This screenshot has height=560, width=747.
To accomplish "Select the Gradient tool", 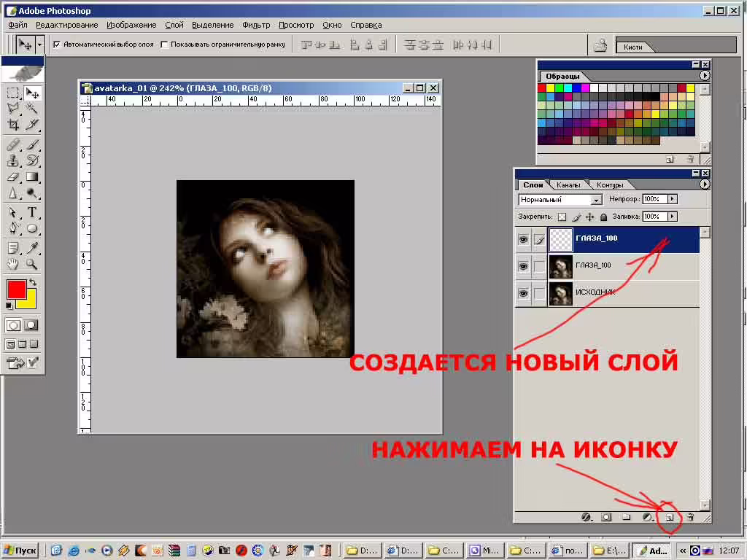I will [32, 177].
